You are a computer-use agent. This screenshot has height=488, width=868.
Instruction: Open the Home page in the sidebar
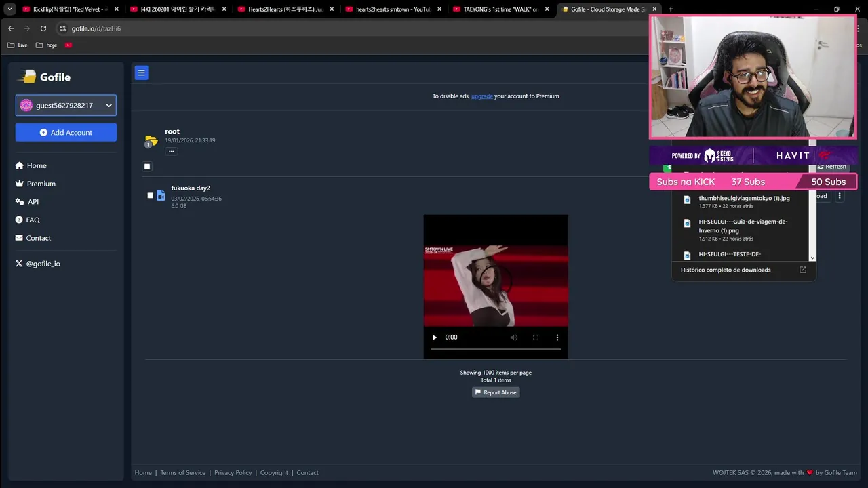(31, 165)
